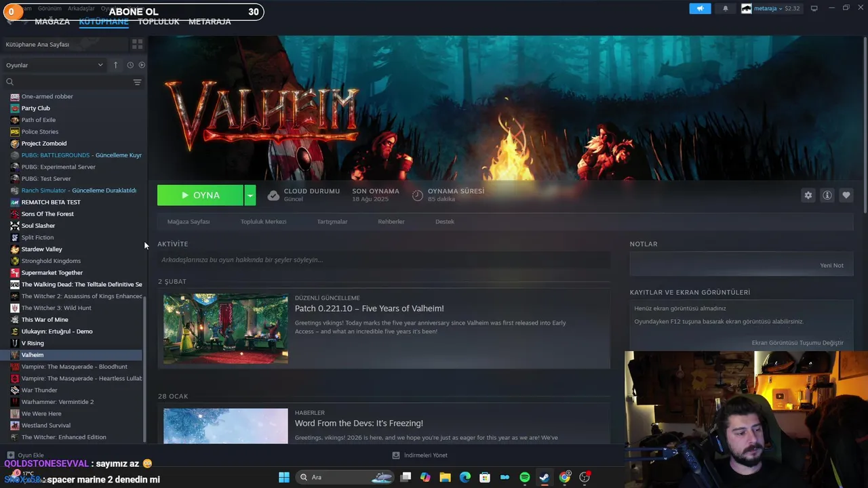Click the activity comment input field
Viewport: 868px width, 488px height.
pyautogui.click(x=384, y=260)
